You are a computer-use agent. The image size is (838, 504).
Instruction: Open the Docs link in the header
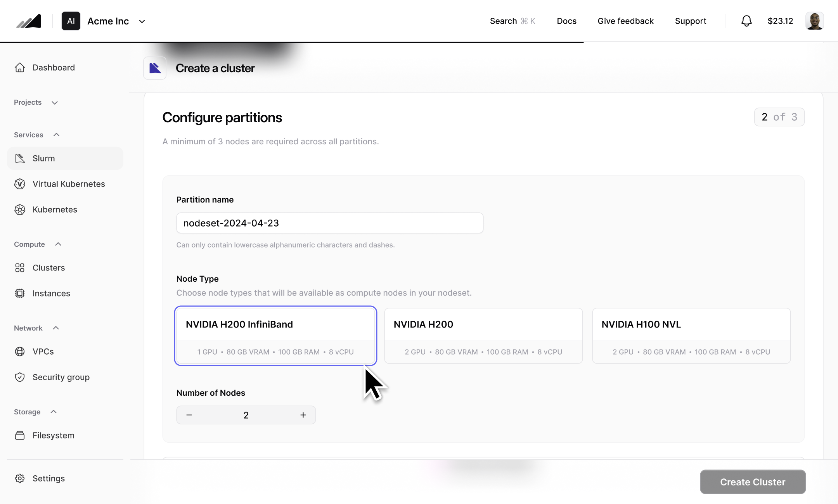click(x=566, y=21)
